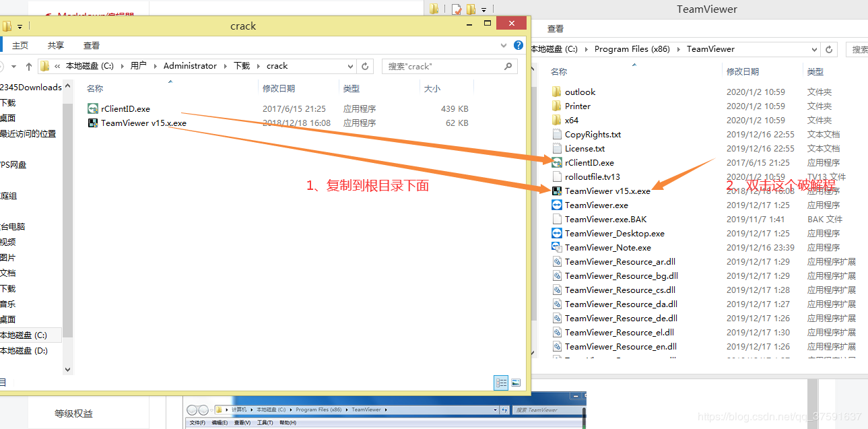Select the TeamViewer_Resource_de.dll icon
Image resolution: width=868 pixels, height=429 pixels.
556,318
